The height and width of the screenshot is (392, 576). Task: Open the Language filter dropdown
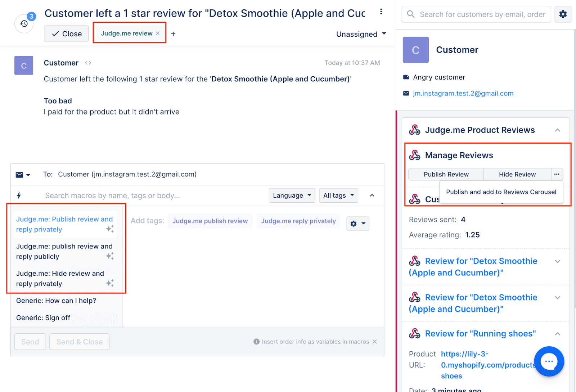coord(292,195)
